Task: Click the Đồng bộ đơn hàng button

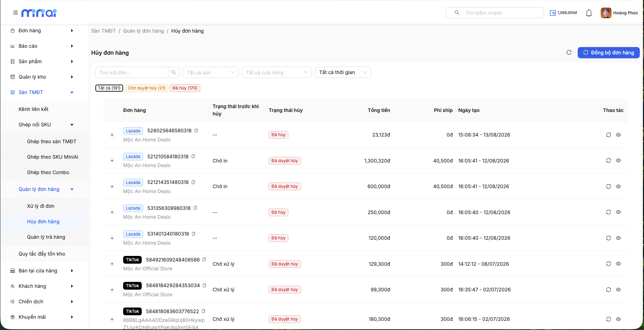Action: click(609, 53)
